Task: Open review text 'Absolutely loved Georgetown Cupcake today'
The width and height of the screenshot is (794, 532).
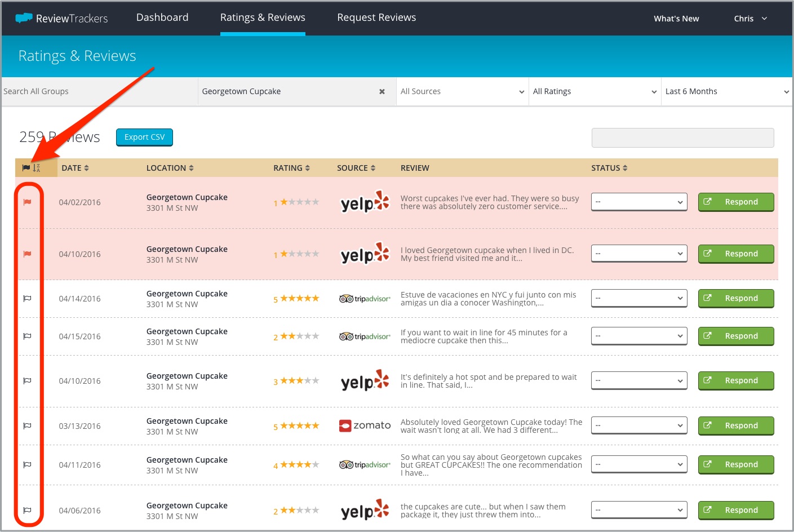Action: [491, 426]
